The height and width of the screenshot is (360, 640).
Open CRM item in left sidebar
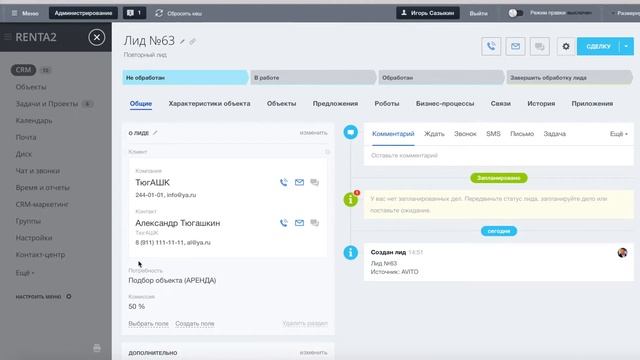coord(23,70)
